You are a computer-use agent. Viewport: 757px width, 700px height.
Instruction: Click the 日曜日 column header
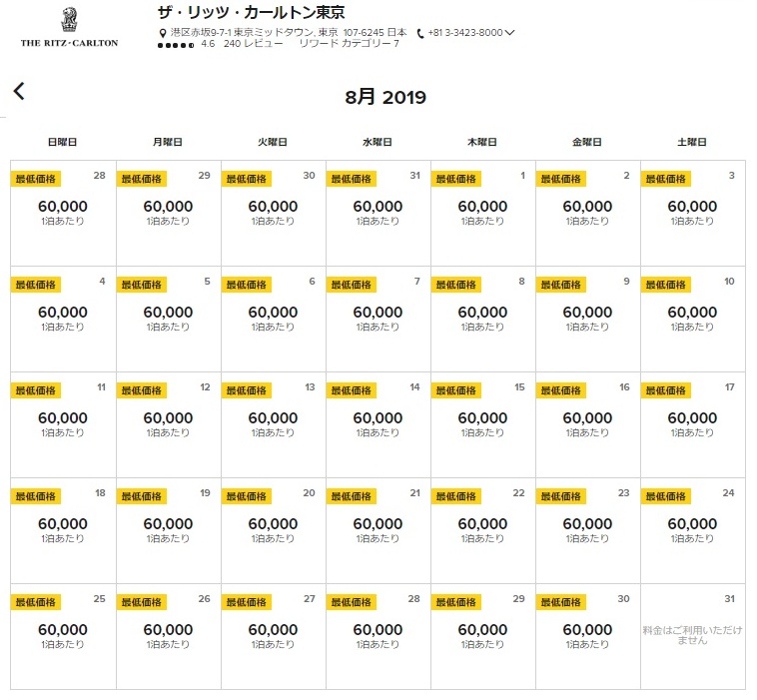point(62,142)
